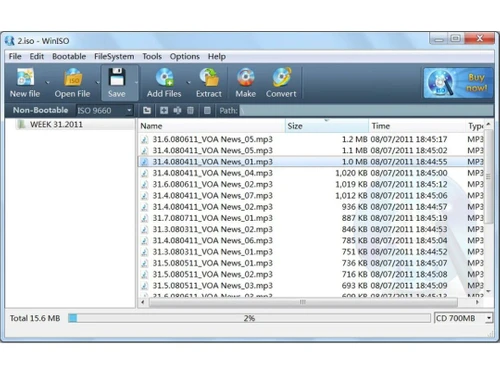Select file 31.4.080411_VOA News_02.mp3

tap(311, 207)
